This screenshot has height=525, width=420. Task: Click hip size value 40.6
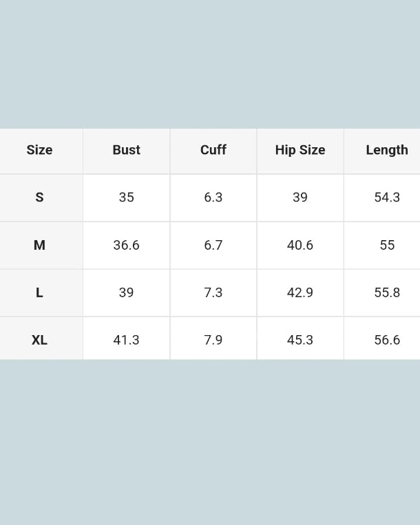point(300,245)
